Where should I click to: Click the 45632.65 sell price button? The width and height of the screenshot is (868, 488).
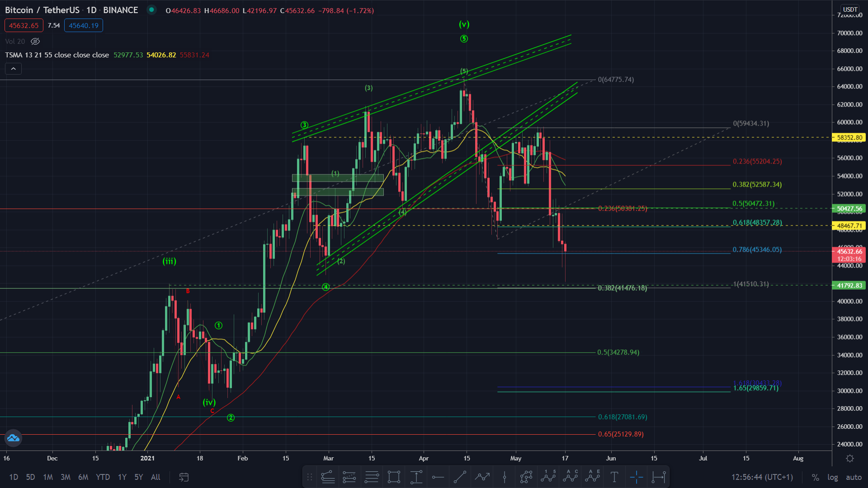coord(24,26)
